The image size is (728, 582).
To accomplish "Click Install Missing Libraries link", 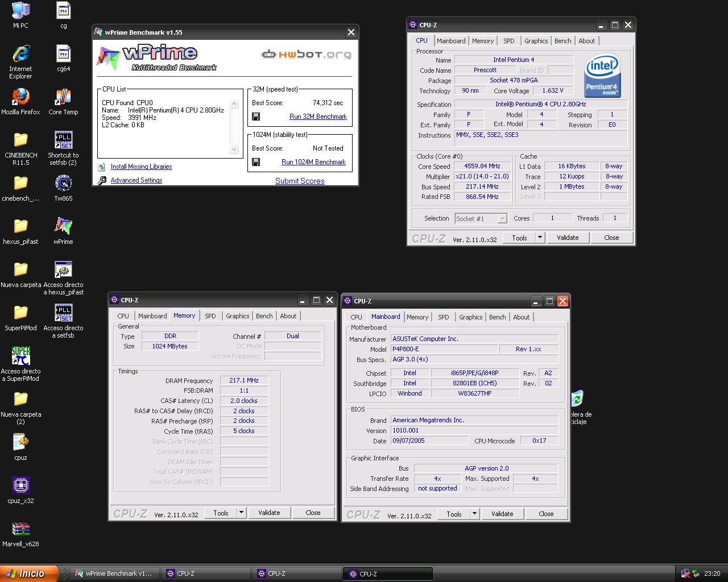I will click(x=141, y=167).
